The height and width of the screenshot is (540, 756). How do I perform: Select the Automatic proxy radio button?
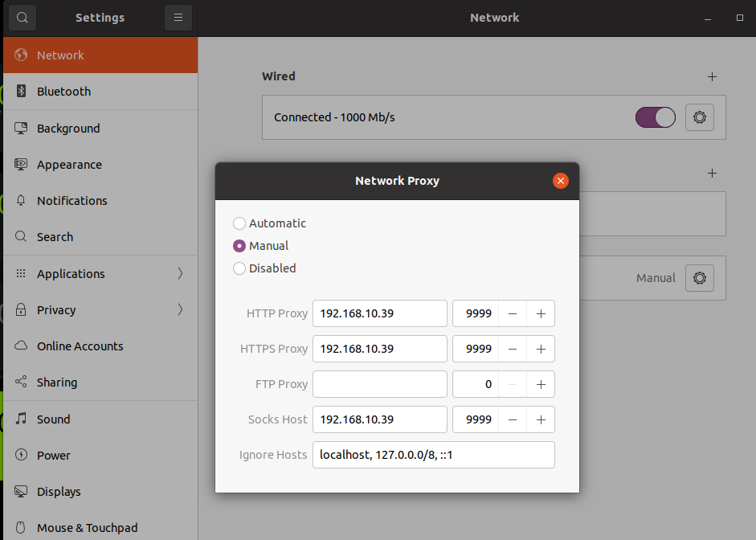tap(239, 223)
